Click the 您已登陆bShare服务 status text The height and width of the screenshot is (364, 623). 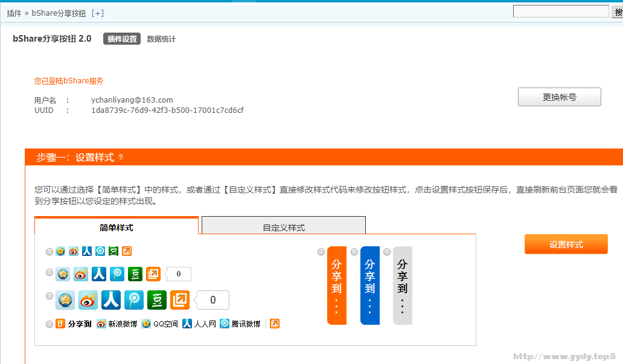point(68,81)
